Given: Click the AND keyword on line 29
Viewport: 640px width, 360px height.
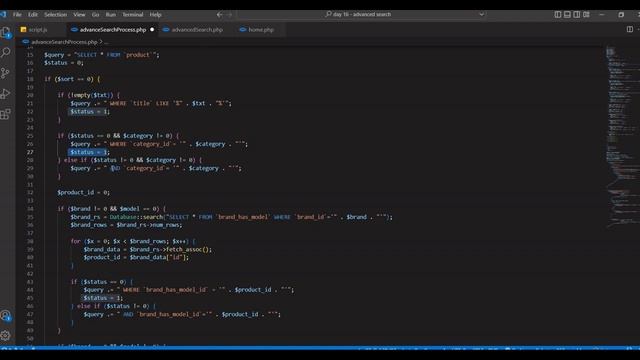Looking at the screenshot, I should [116, 168].
